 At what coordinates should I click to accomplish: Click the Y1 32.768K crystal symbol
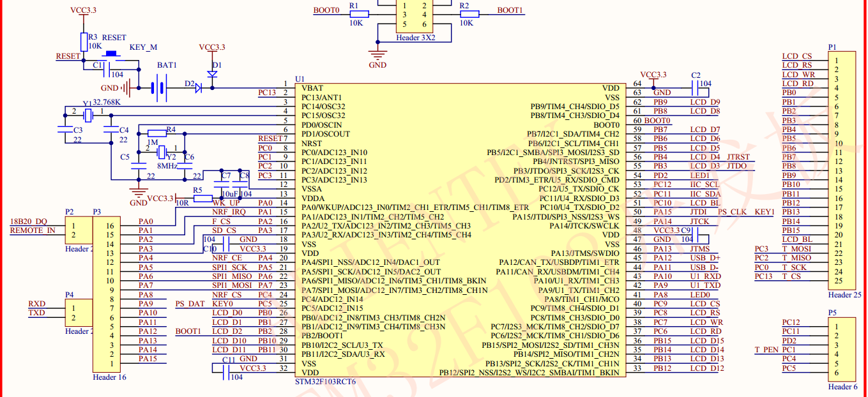(x=88, y=115)
